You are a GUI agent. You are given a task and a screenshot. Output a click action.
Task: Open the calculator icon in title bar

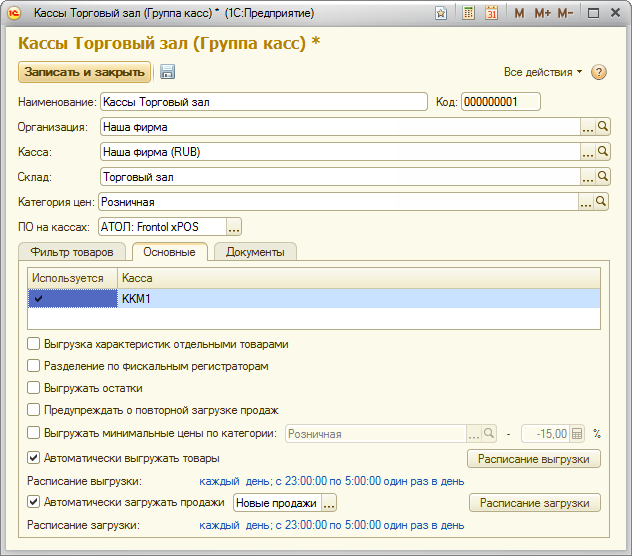click(x=469, y=13)
